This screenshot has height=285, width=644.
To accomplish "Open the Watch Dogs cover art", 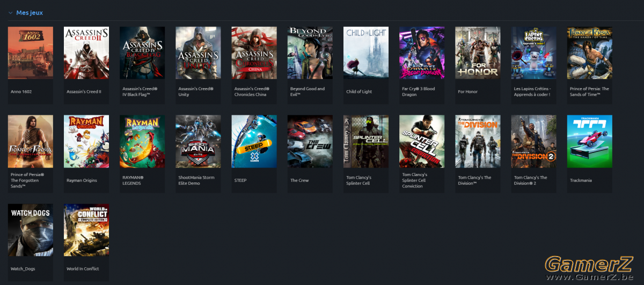I will (x=31, y=230).
